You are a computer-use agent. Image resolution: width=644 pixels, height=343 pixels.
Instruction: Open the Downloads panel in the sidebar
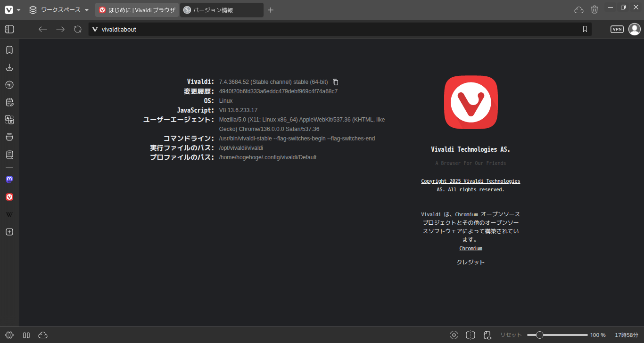click(9, 67)
